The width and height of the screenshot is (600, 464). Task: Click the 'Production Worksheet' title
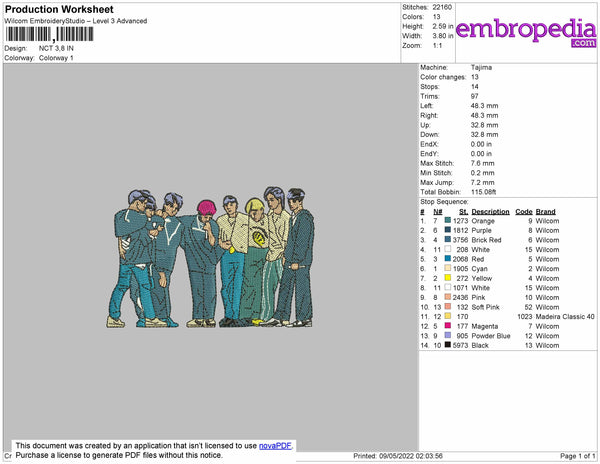59,10
